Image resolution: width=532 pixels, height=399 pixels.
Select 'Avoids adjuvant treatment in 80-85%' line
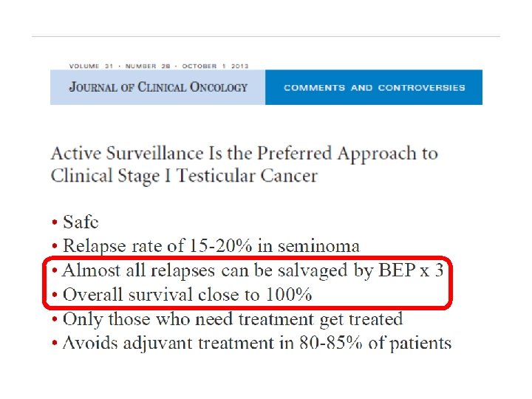[257, 343]
